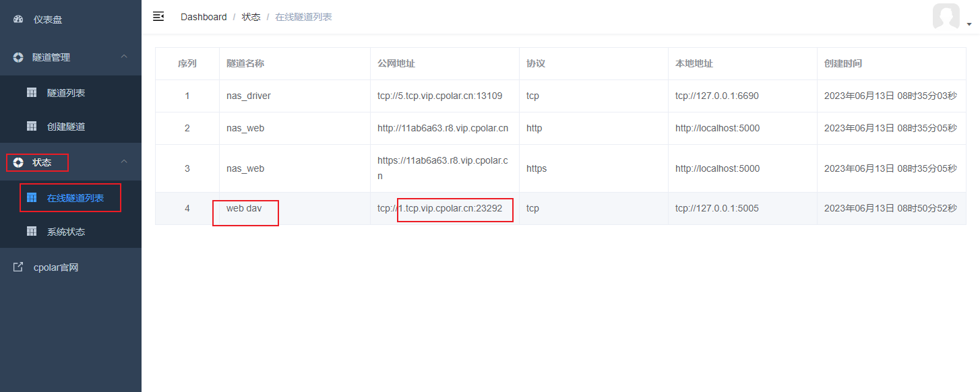Click the localhost:5000 address in the http row
The width and height of the screenshot is (980, 392).
pyautogui.click(x=718, y=128)
